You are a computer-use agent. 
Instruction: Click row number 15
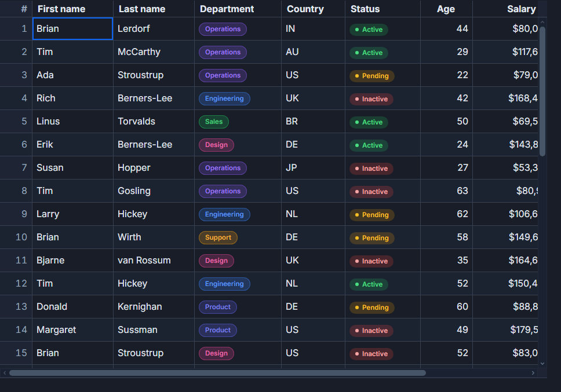tap(16, 353)
